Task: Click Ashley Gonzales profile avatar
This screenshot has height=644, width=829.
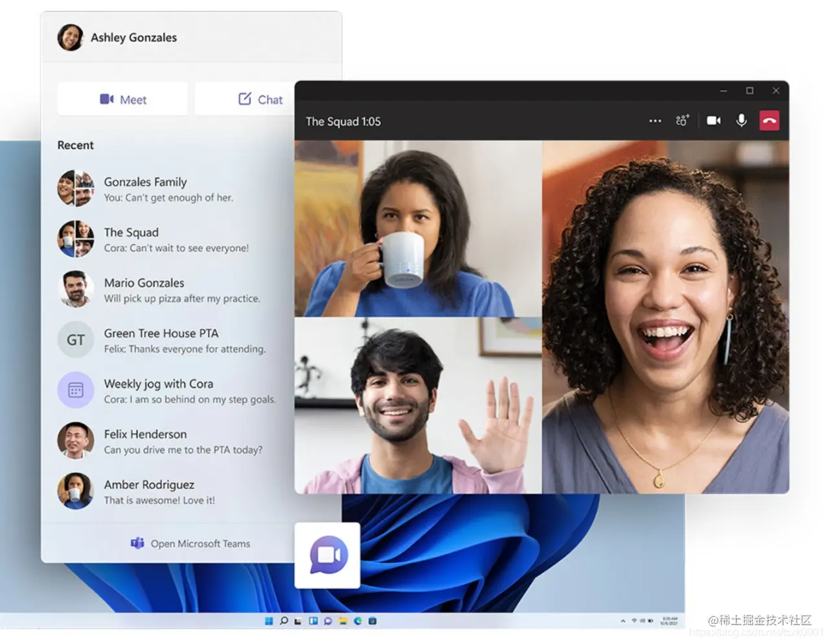Action: pos(70,38)
